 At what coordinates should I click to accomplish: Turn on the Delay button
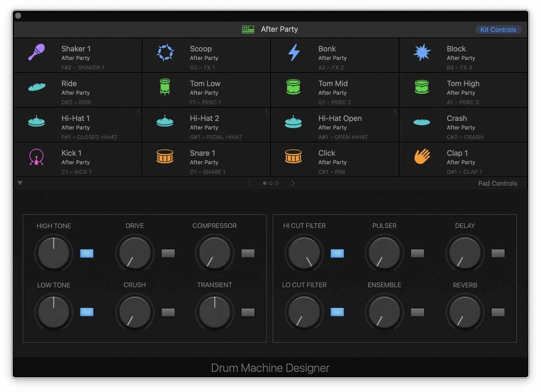[x=498, y=253]
